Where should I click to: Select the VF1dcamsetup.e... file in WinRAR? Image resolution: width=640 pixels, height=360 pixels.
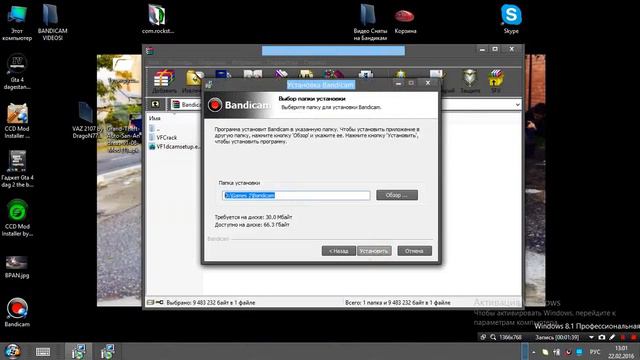click(175, 146)
